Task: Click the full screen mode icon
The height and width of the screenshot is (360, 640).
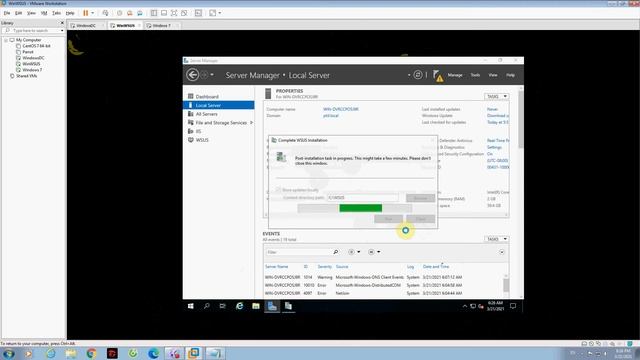Action: coord(174,13)
